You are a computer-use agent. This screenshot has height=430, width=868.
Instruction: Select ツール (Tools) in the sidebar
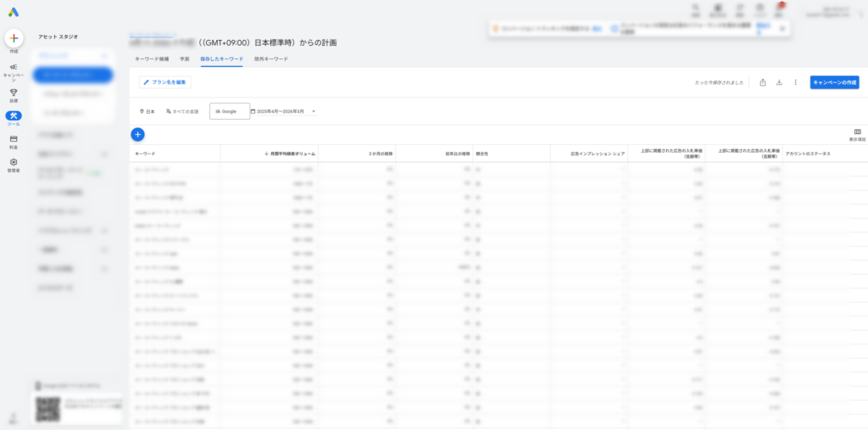click(14, 119)
